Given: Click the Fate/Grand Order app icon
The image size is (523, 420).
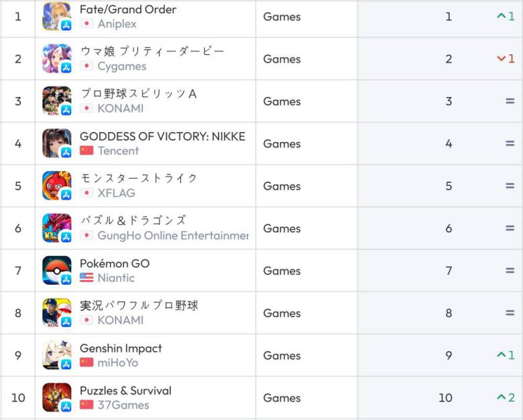Looking at the screenshot, I should [56, 17].
